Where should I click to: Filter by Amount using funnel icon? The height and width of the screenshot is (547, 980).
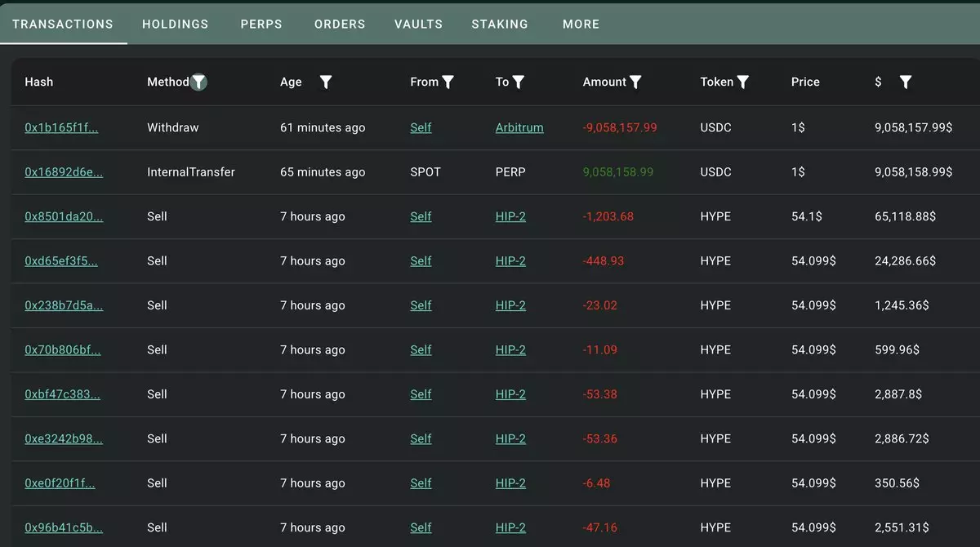pos(635,82)
